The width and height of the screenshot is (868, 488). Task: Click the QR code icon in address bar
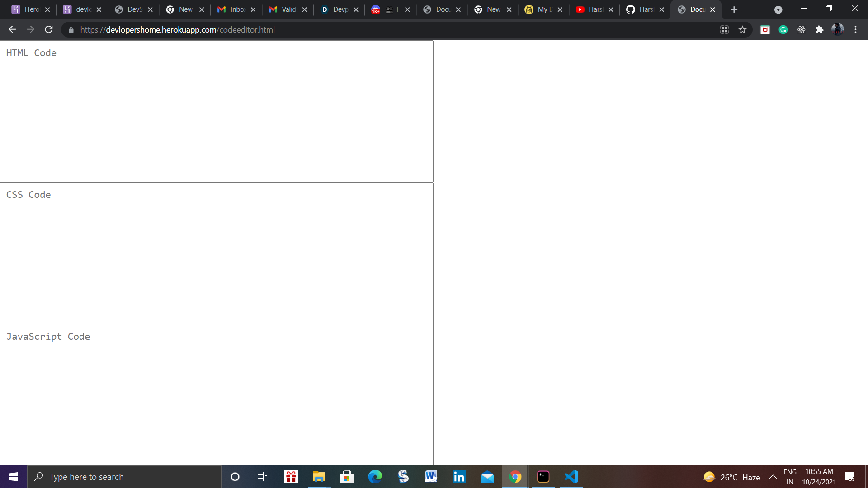tap(724, 30)
